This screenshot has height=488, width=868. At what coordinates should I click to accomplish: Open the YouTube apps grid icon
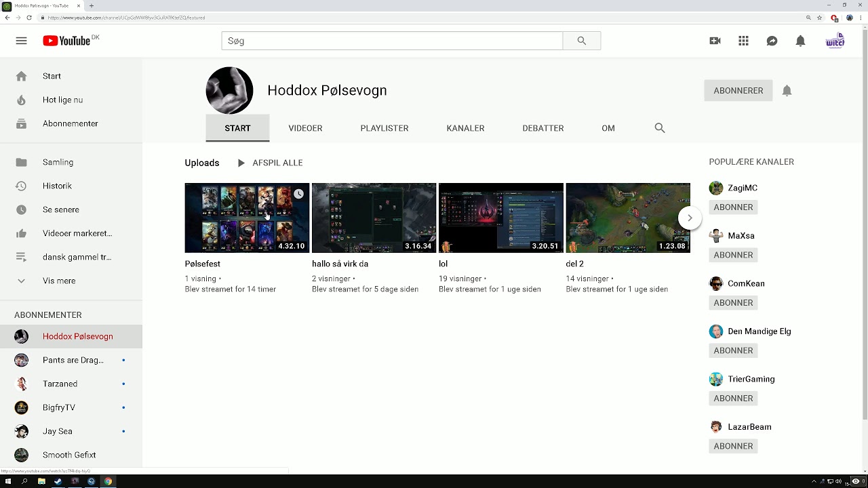coord(743,41)
